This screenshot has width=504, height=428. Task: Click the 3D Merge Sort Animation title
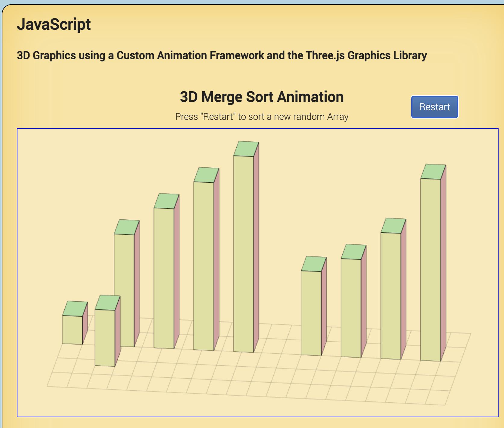[261, 96]
